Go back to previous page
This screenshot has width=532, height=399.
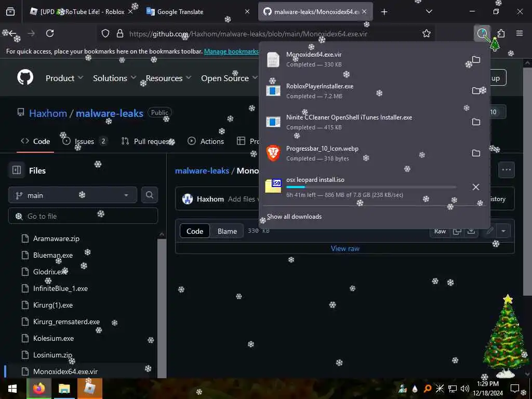click(12, 33)
